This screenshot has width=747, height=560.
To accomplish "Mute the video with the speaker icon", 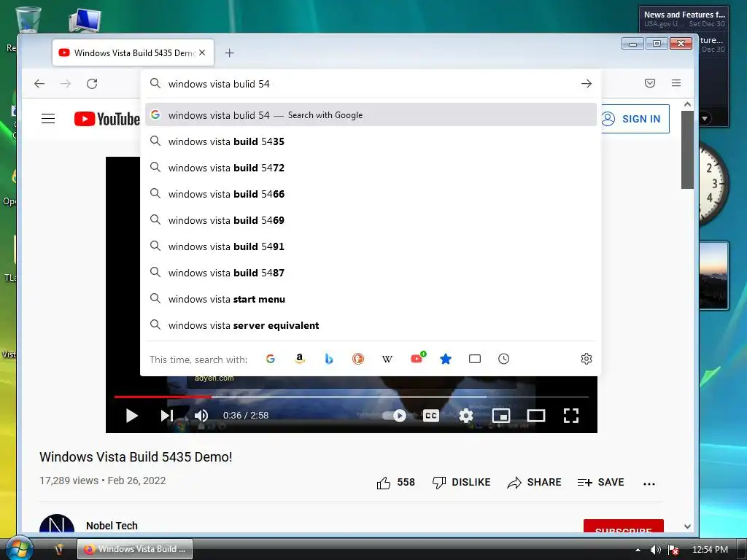I will pyautogui.click(x=201, y=416).
